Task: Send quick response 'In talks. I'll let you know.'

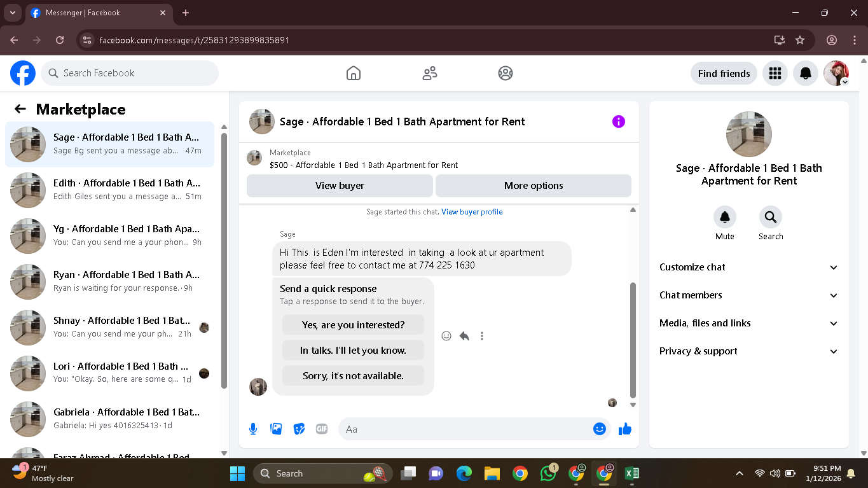Action: coord(353,350)
